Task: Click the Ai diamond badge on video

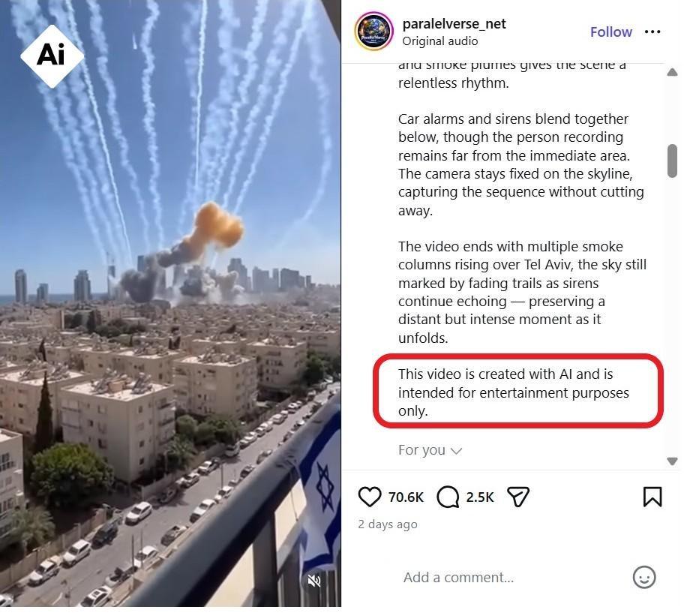Action: click(x=52, y=56)
